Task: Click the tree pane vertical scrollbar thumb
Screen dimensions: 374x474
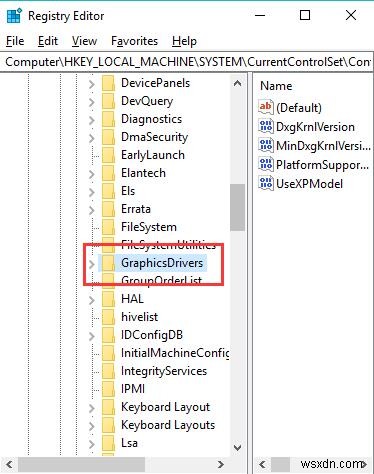Action: 238,207
